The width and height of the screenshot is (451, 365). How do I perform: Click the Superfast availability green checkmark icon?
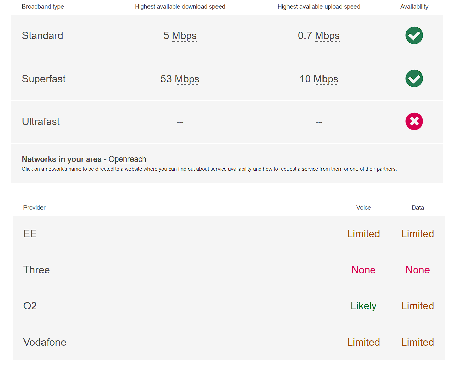pos(414,78)
